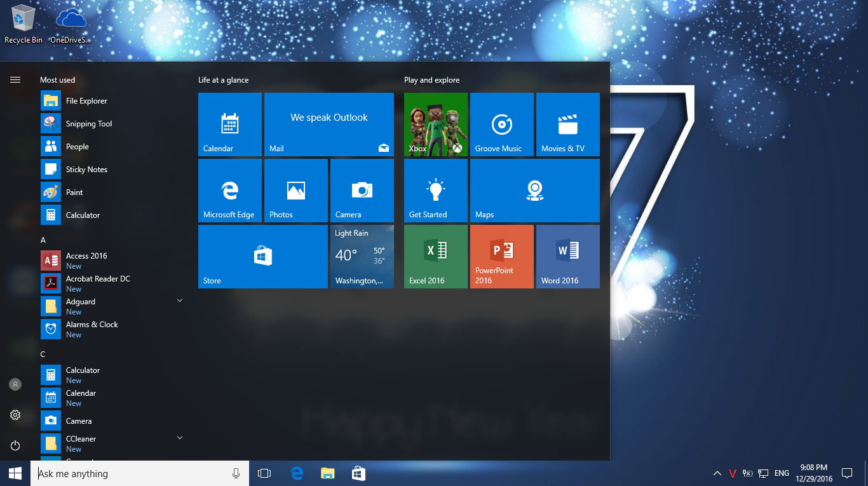Open the battery status tray icon
The width and height of the screenshot is (868, 486).
pyautogui.click(x=748, y=473)
